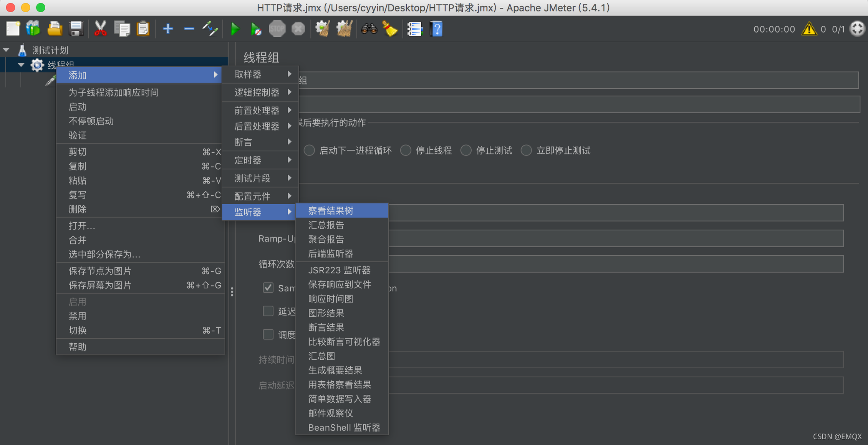Viewport: 868px width, 445px height.
Task: Click the Paste clipboard icon
Action: (143, 29)
